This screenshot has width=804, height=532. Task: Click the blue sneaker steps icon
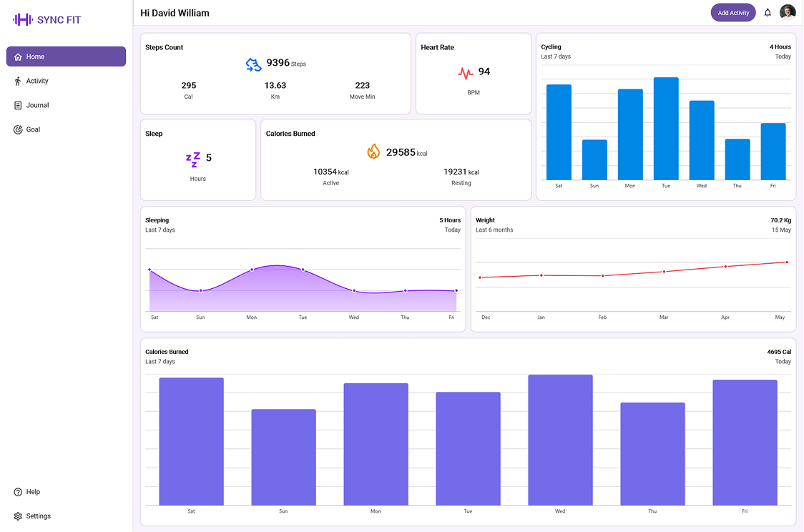pos(253,64)
